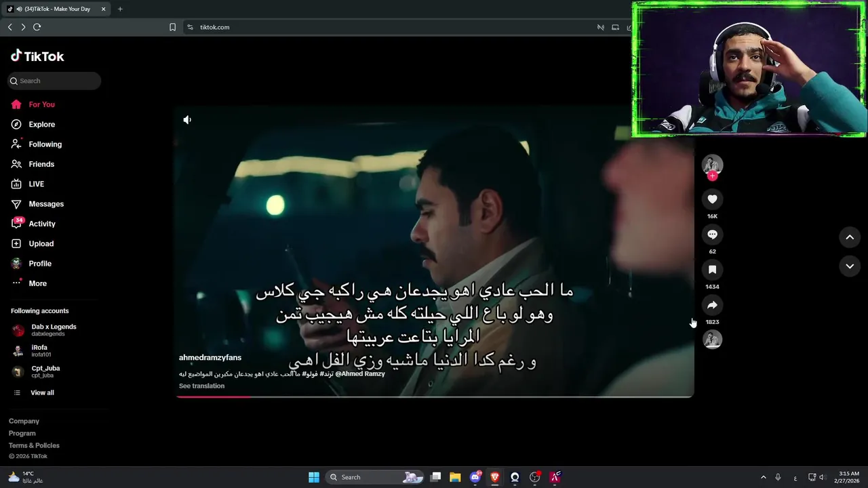
Task: Click See translation under the caption
Action: pos(201,386)
